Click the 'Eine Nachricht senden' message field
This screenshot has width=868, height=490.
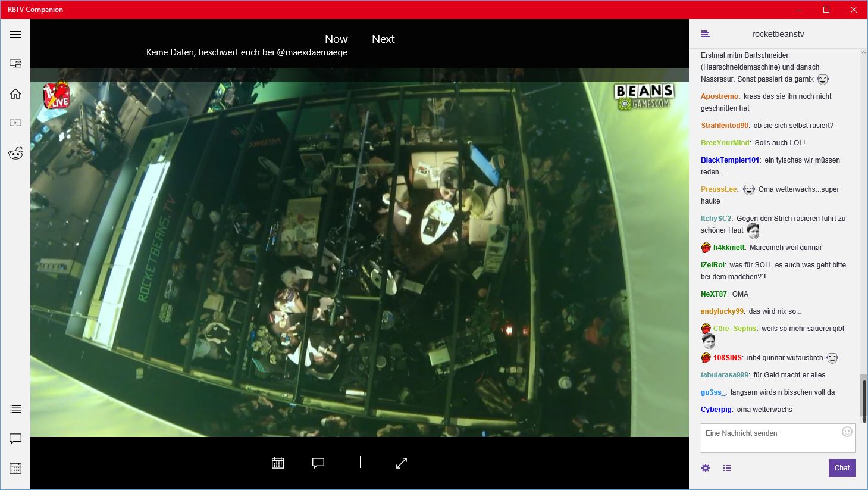pos(770,438)
